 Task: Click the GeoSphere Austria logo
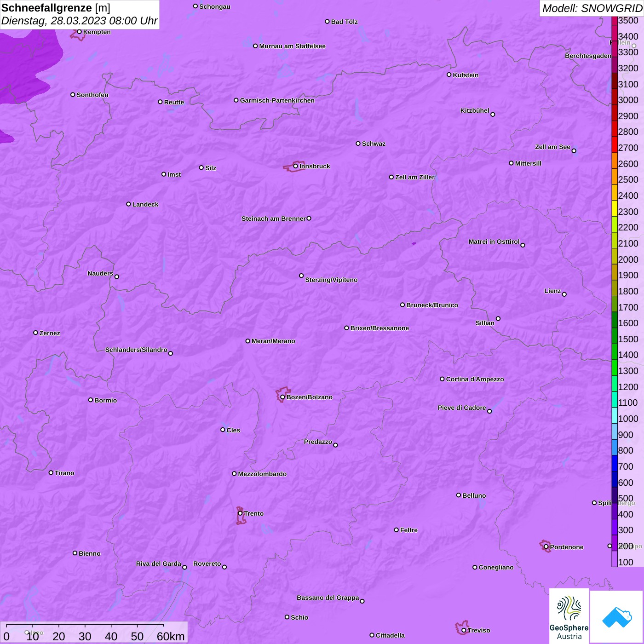(x=569, y=616)
